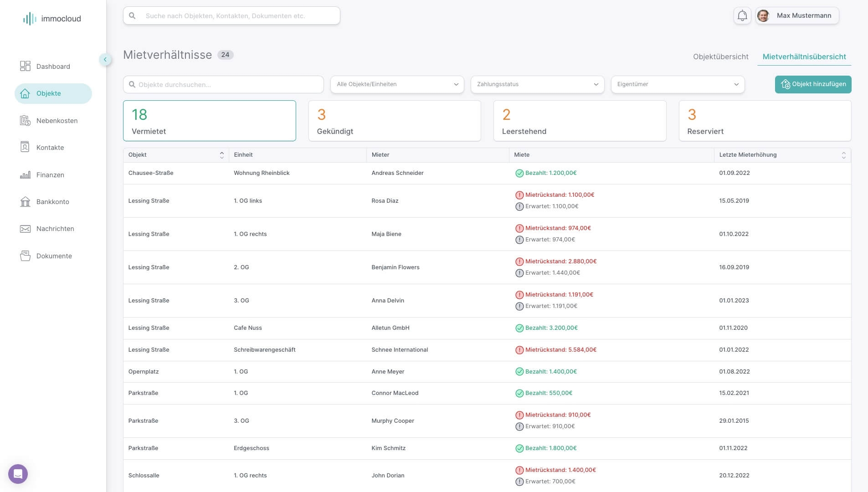Viewport: 868px width, 492px height.
Task: Open tenant Benjamin Flowers
Action: pos(395,267)
